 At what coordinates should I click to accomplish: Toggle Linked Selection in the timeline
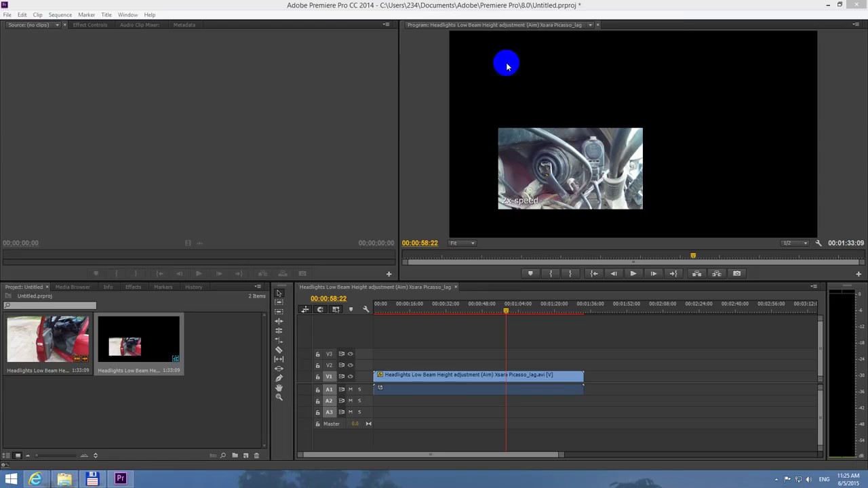336,309
